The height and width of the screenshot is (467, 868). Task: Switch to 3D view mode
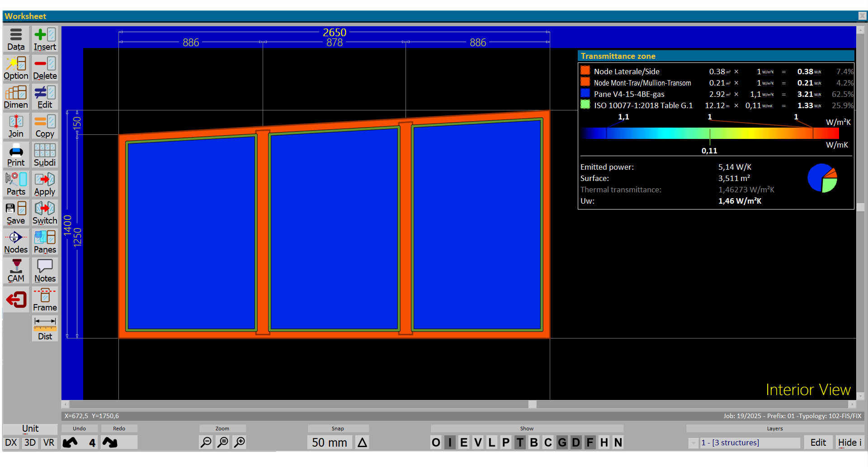[30, 442]
